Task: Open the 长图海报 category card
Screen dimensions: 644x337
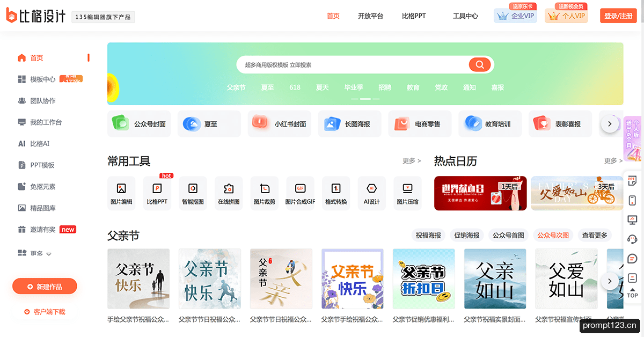Action: (350, 124)
